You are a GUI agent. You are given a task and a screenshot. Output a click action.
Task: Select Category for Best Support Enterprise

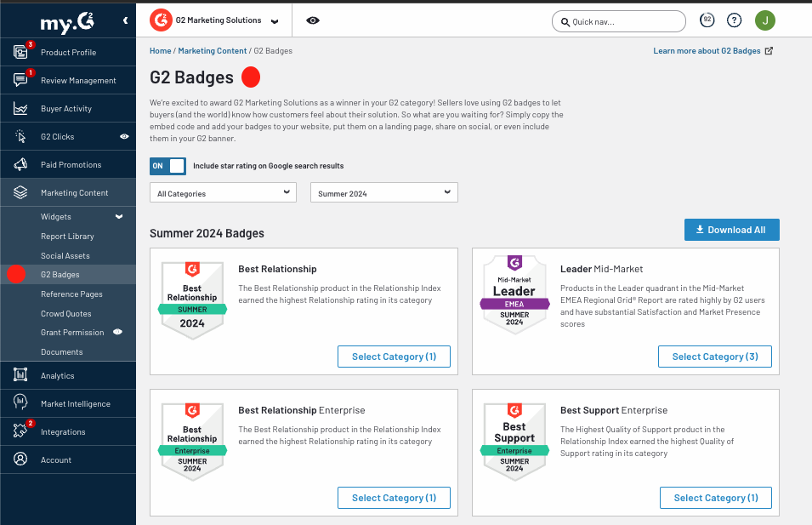pyautogui.click(x=716, y=498)
